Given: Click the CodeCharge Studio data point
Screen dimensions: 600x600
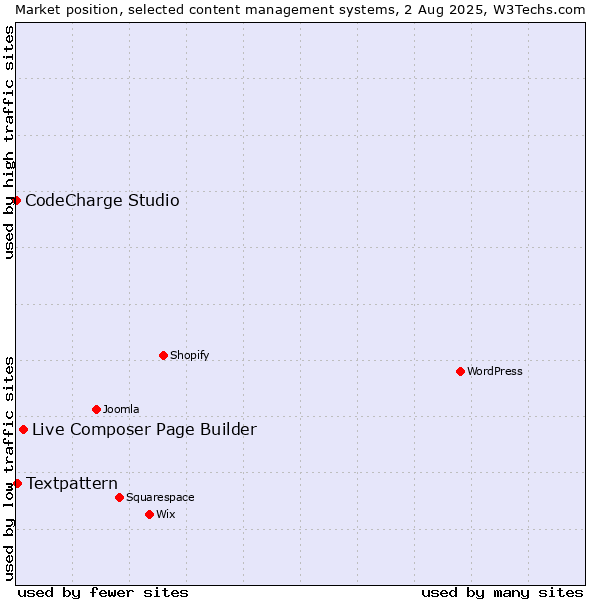Looking at the screenshot, I should point(16,201).
